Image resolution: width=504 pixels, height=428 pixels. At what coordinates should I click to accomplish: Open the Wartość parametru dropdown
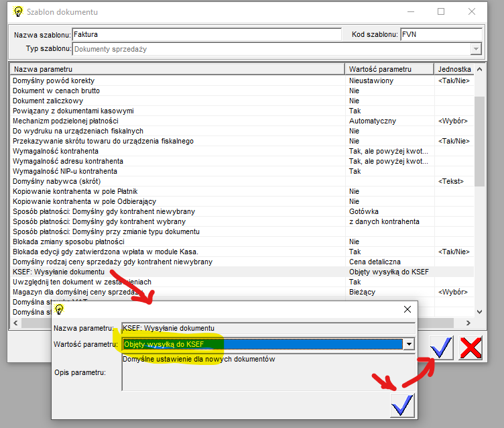click(408, 343)
